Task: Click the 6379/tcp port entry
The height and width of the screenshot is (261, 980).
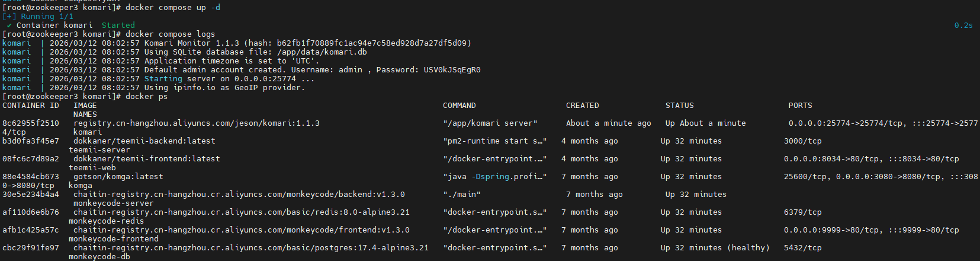Action: click(802, 212)
